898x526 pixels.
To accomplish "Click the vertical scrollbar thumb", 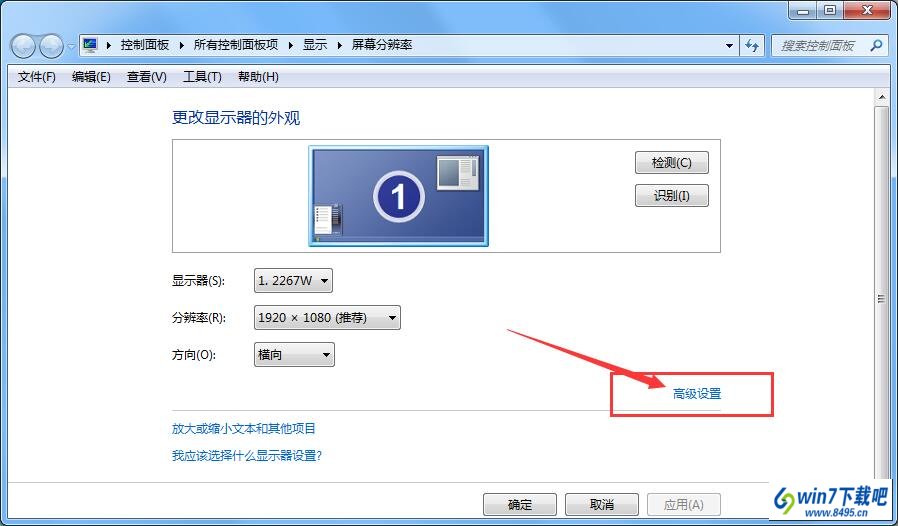I will click(882, 298).
